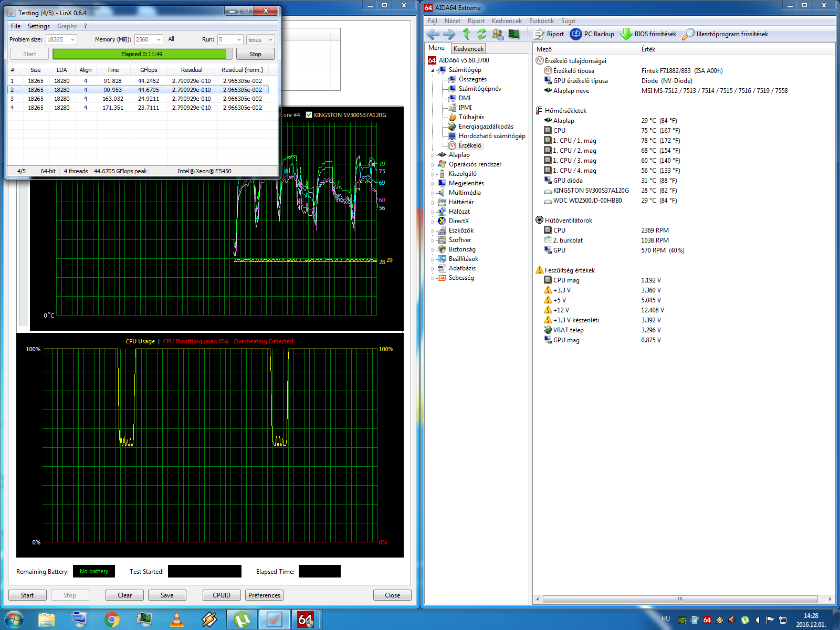This screenshot has height=630, width=840.
Task: Expand Operációs rendszer tree node
Action: tap(433, 164)
